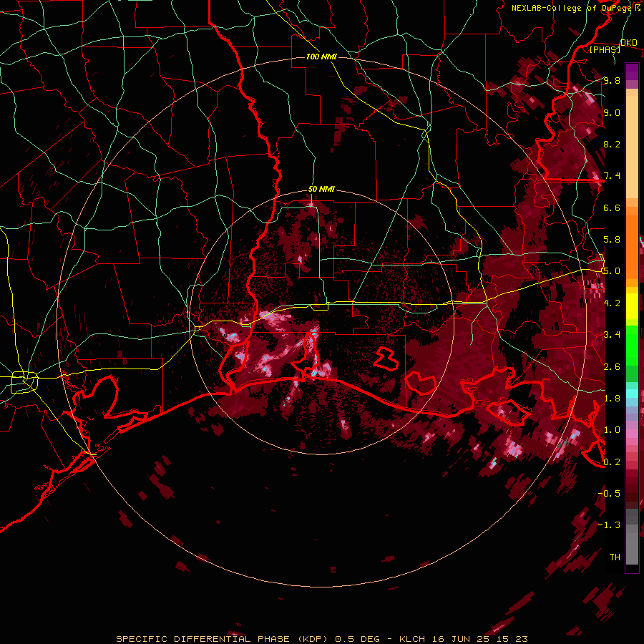The height and width of the screenshot is (644, 644).
Task: Click the -1.3 scale value
Action: [609, 525]
